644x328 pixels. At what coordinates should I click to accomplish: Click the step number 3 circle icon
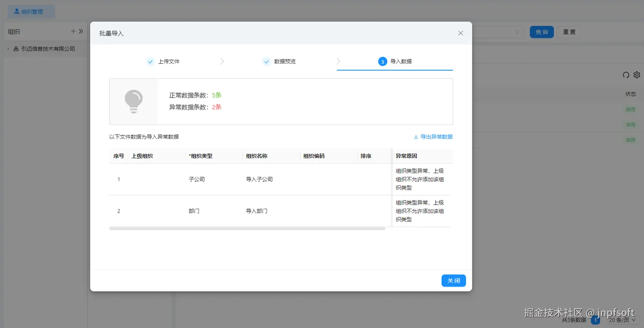[383, 62]
